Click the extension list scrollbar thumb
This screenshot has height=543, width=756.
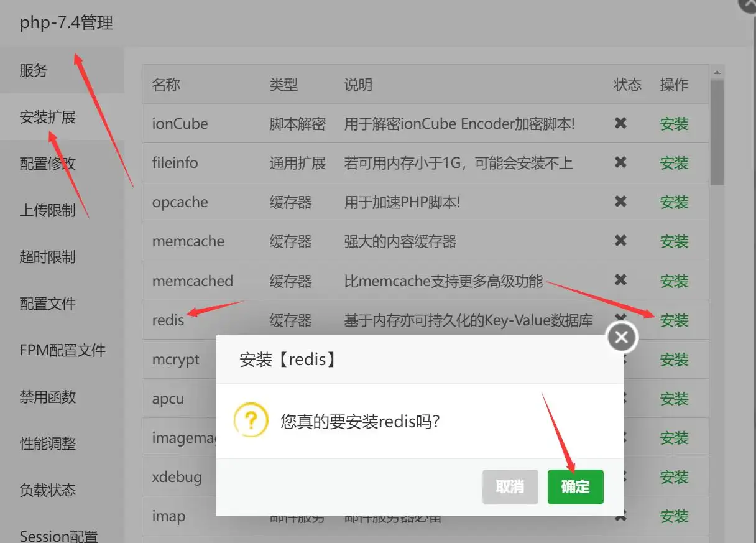717,132
